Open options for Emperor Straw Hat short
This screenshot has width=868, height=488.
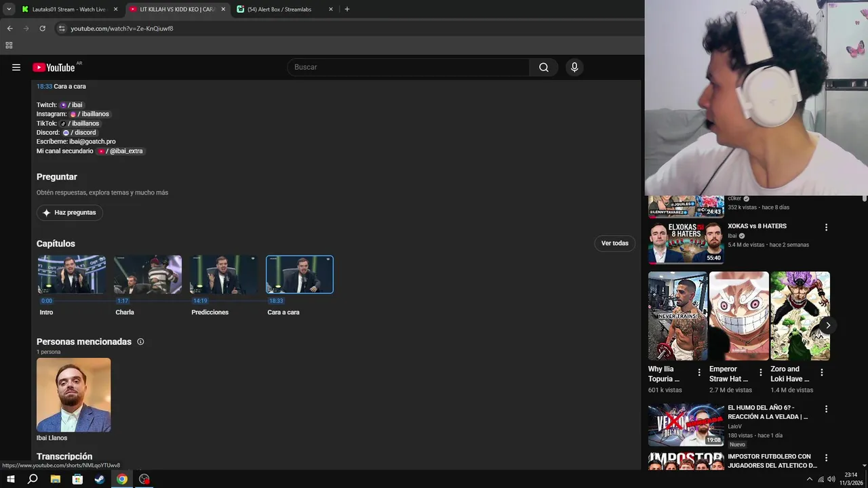pos(760,372)
